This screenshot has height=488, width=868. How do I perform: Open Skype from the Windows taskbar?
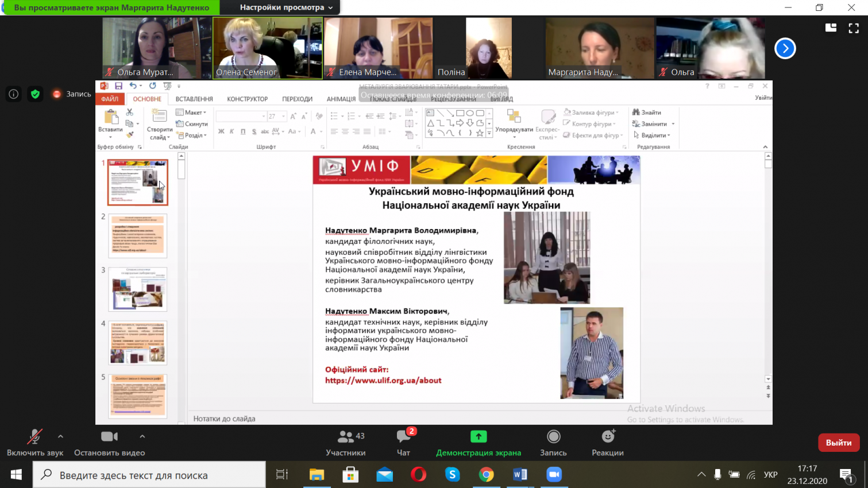452,475
